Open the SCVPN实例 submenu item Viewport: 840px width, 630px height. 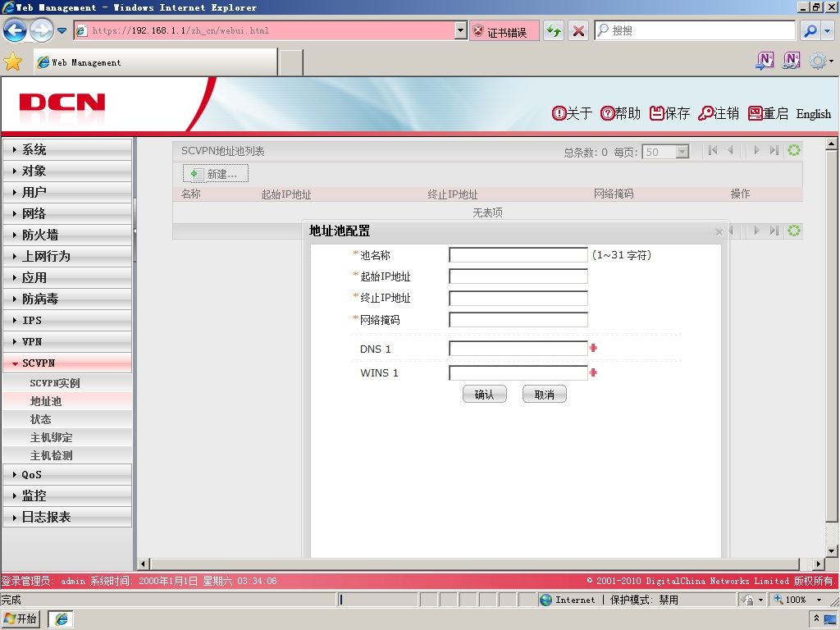point(67,383)
